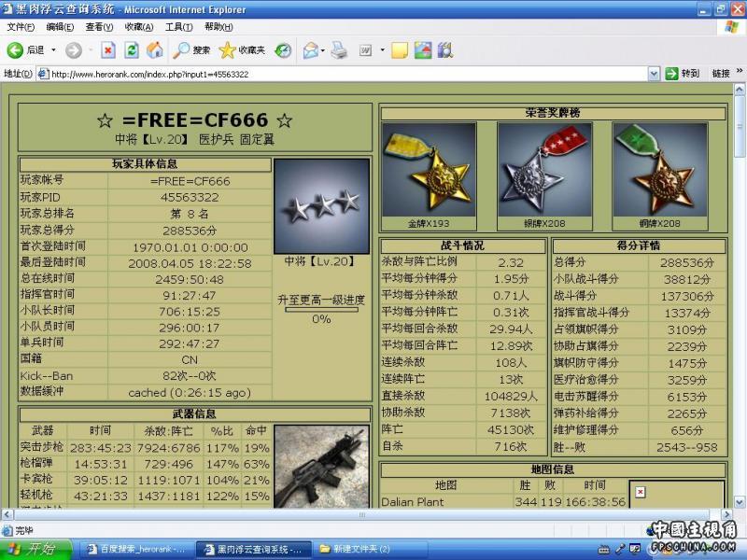Expand the address bar history dropdown

click(655, 74)
